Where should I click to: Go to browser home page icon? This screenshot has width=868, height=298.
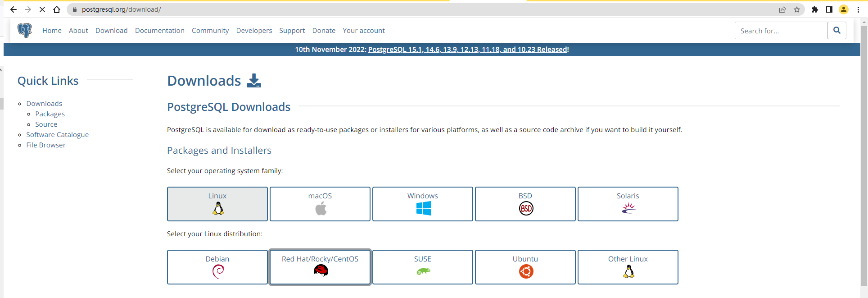pyautogui.click(x=57, y=9)
